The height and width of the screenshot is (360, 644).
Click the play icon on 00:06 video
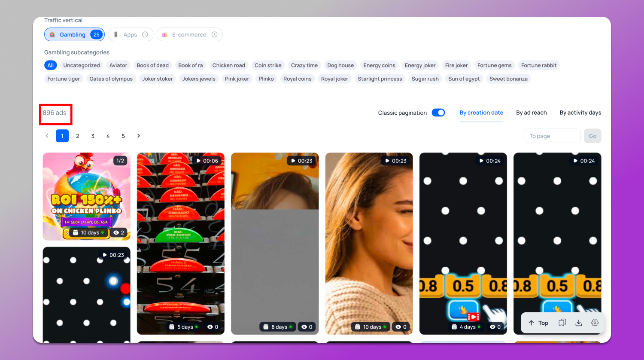198,161
